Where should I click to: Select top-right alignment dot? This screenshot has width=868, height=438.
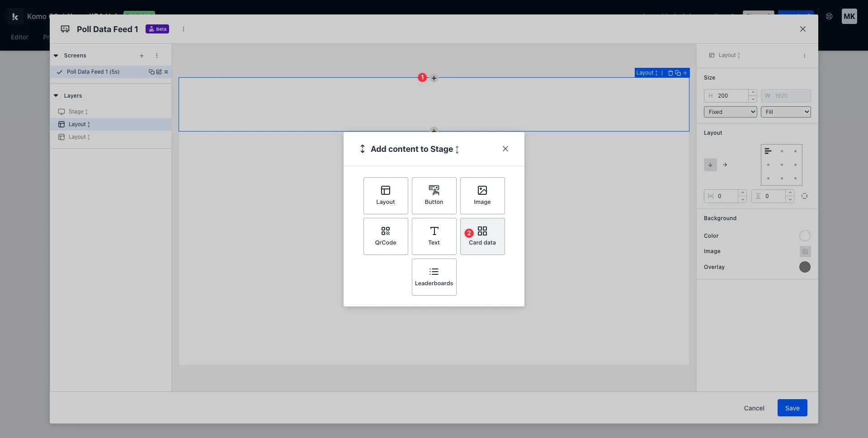click(795, 151)
